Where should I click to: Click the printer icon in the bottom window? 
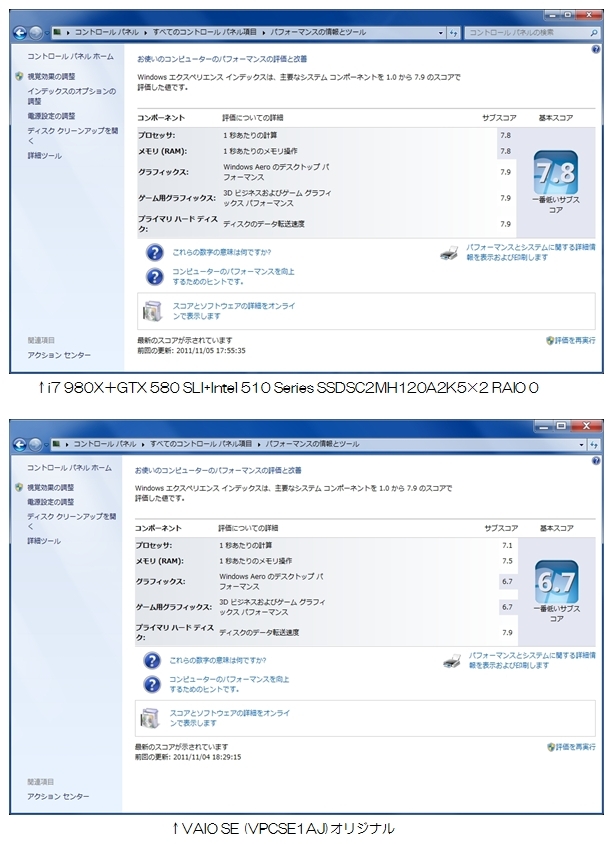[452, 660]
